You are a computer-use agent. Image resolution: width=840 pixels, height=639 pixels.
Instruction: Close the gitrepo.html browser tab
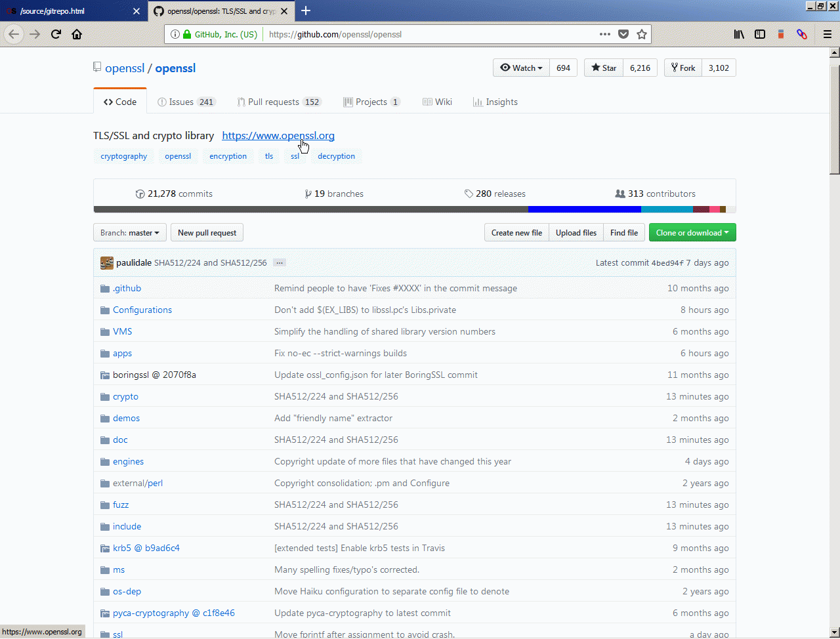click(136, 11)
